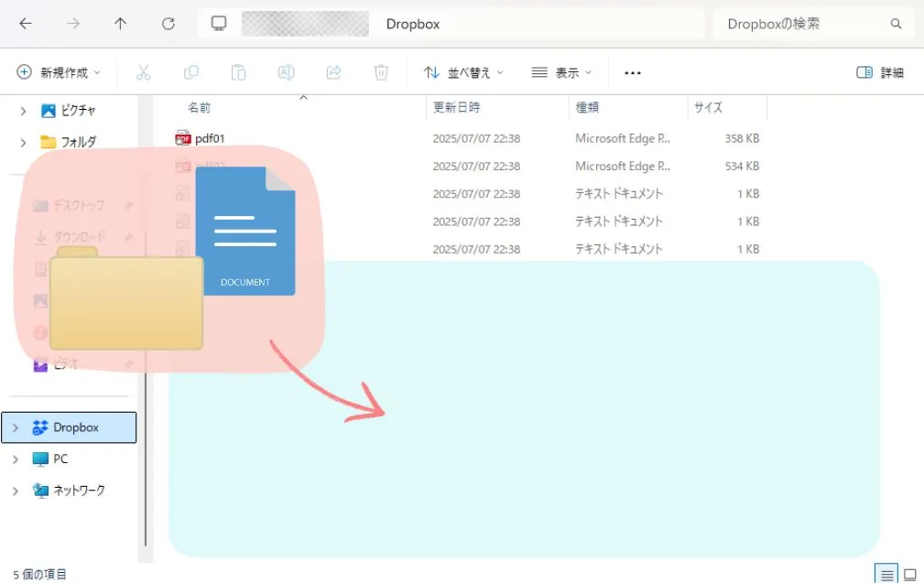Screen dimensions: 924x583
Task: Open the 並べ替え sort dropdown
Action: [x=463, y=72]
